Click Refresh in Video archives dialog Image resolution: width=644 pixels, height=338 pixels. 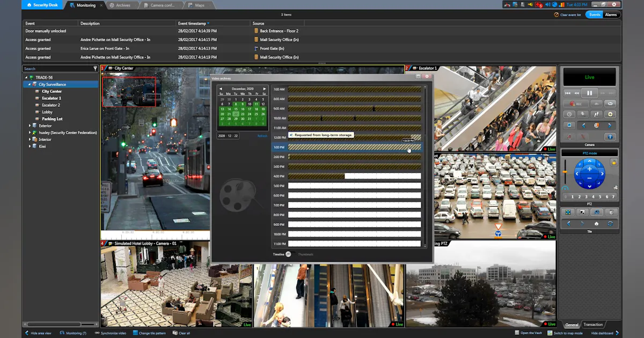coord(262,136)
